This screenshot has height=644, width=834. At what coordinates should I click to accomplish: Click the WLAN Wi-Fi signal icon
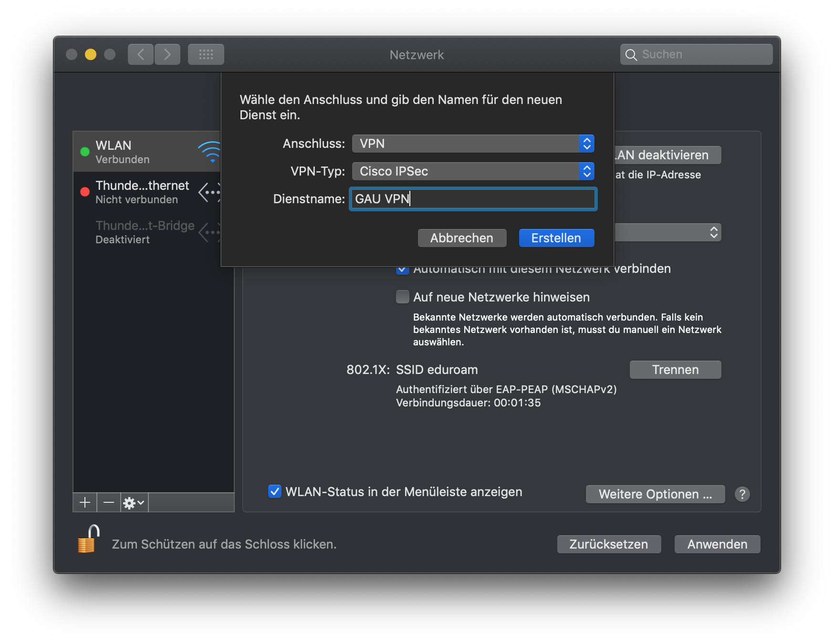coord(210,152)
